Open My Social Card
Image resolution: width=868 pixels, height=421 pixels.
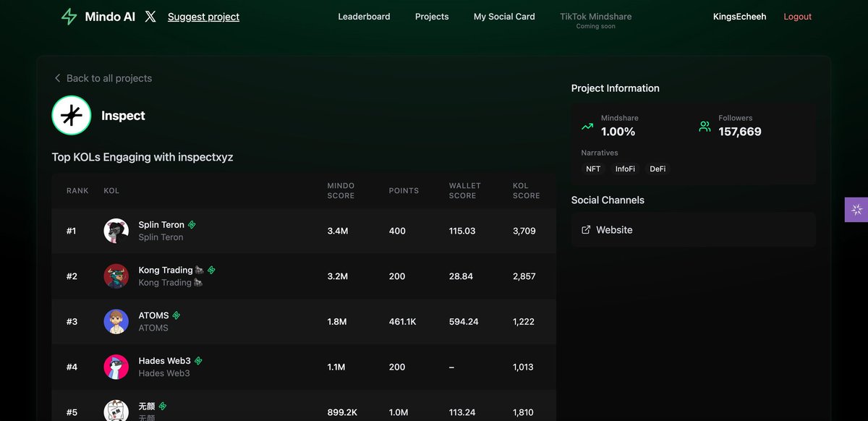click(x=504, y=17)
